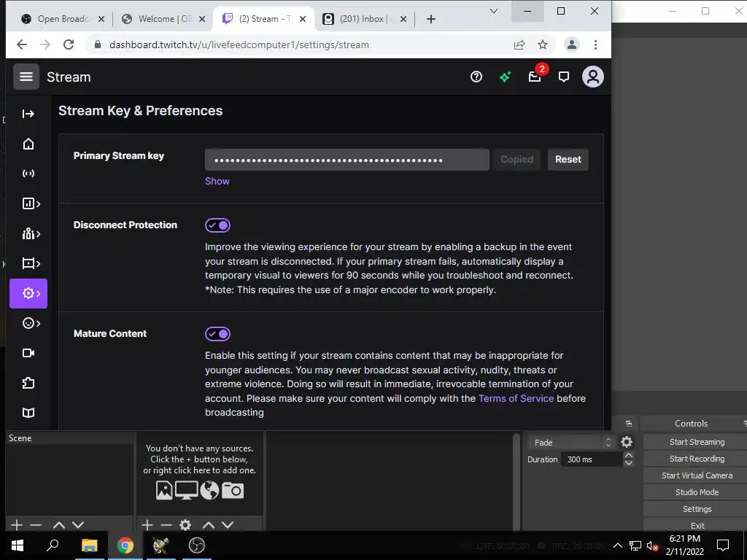Viewport: 747px width, 560px height.
Task: Open Chrome tab search dropdown arrow
Action: point(494,11)
